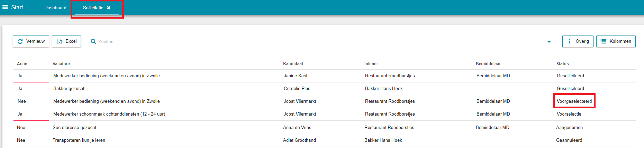
Task: Click the refresh icon on Vernieuw
Action: [20, 41]
